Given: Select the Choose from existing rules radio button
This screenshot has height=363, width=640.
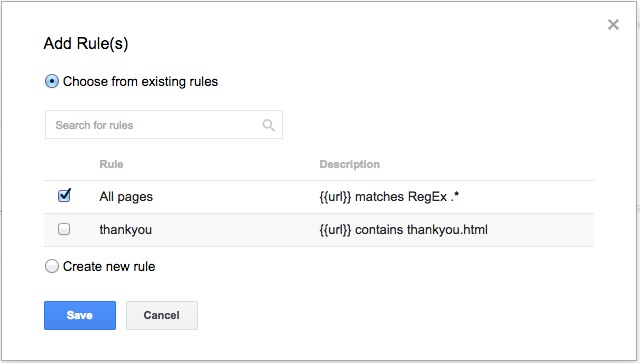Looking at the screenshot, I should [52, 81].
